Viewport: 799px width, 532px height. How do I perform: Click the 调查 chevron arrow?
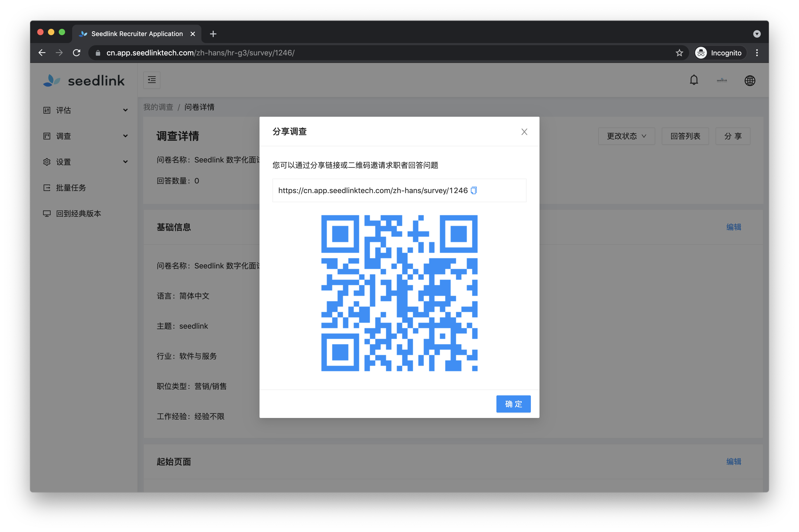click(x=125, y=136)
